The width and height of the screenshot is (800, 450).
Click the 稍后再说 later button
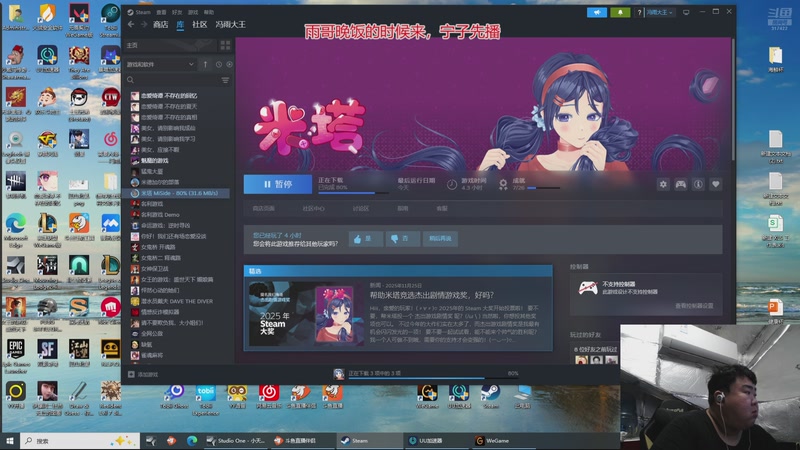(440, 239)
